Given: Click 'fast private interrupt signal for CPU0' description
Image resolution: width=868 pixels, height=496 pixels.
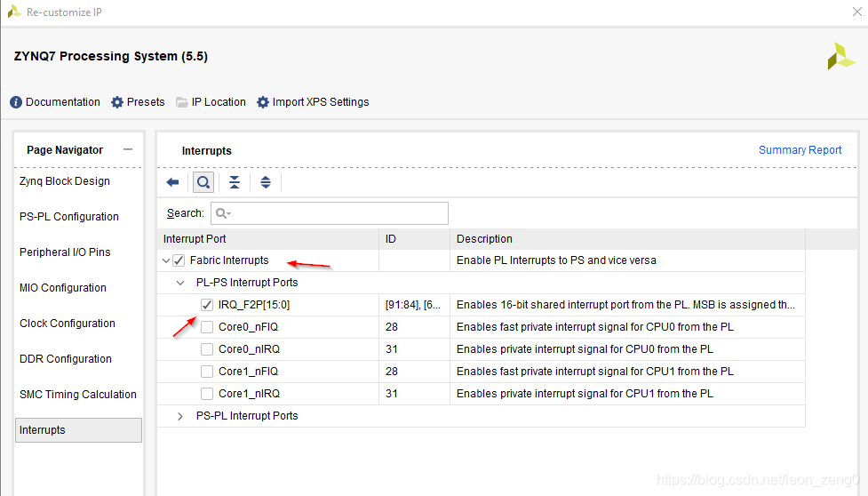Looking at the screenshot, I should pyautogui.click(x=595, y=327).
